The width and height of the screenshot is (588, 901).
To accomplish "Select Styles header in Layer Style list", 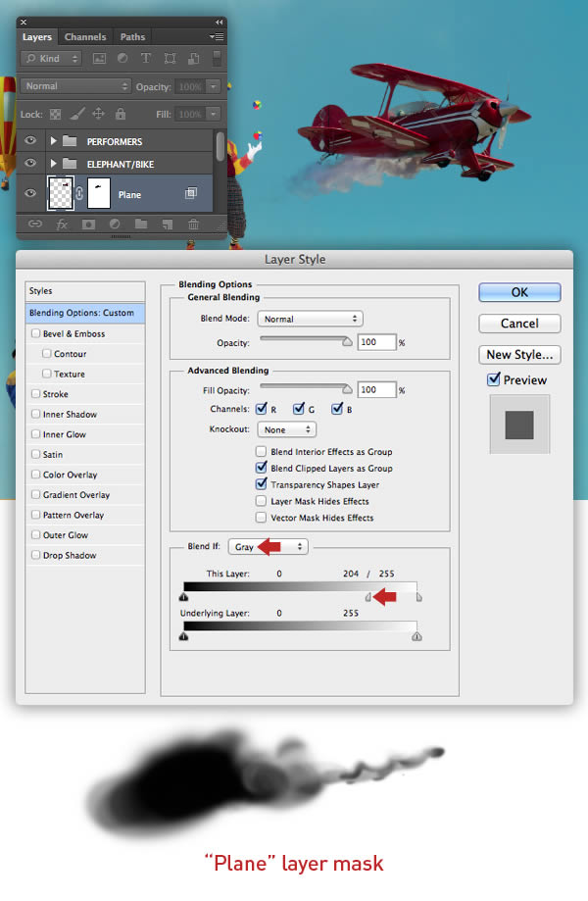I will coord(85,291).
